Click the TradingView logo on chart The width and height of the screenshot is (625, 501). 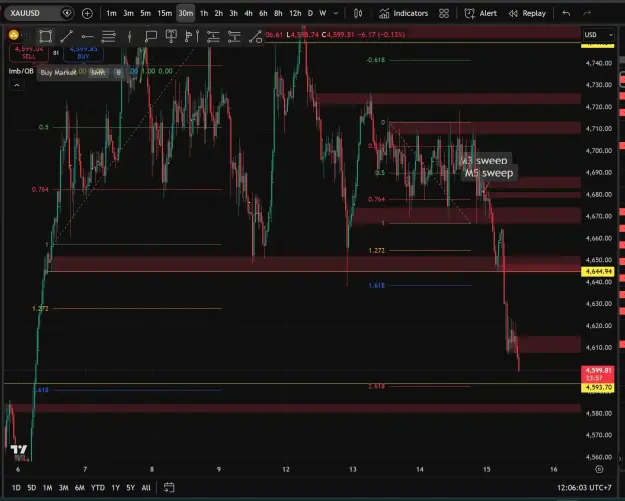point(19,450)
